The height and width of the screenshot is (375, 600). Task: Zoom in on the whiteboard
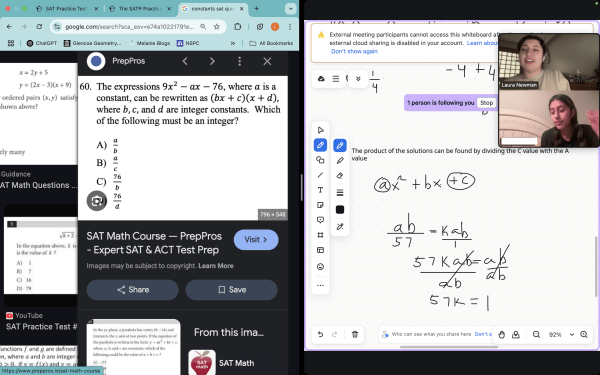pos(584,335)
